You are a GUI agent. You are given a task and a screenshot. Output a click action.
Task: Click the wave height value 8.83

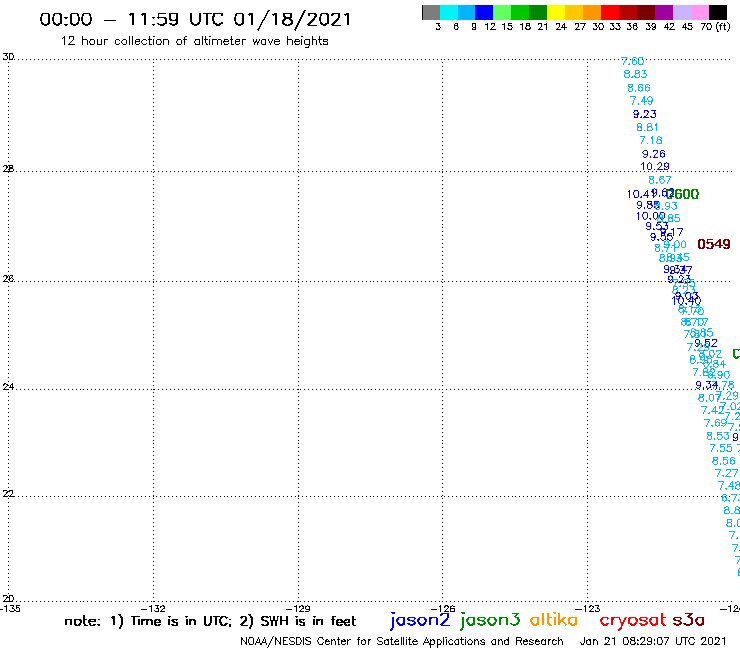(x=635, y=74)
